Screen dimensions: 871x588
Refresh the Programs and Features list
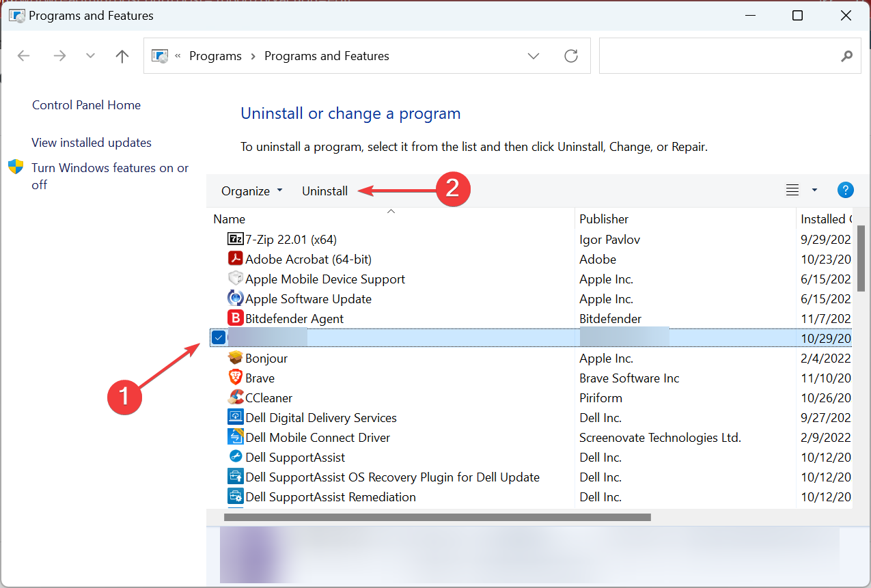pyautogui.click(x=571, y=56)
